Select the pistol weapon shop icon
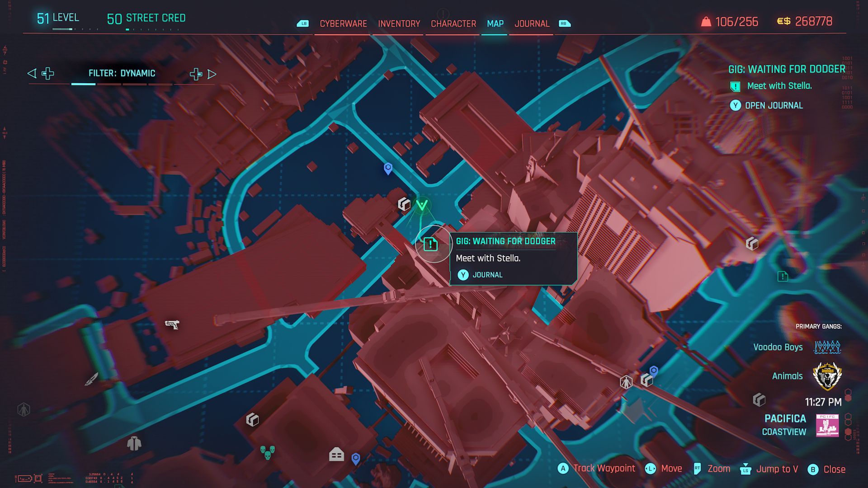This screenshot has width=868, height=488. coord(172,324)
